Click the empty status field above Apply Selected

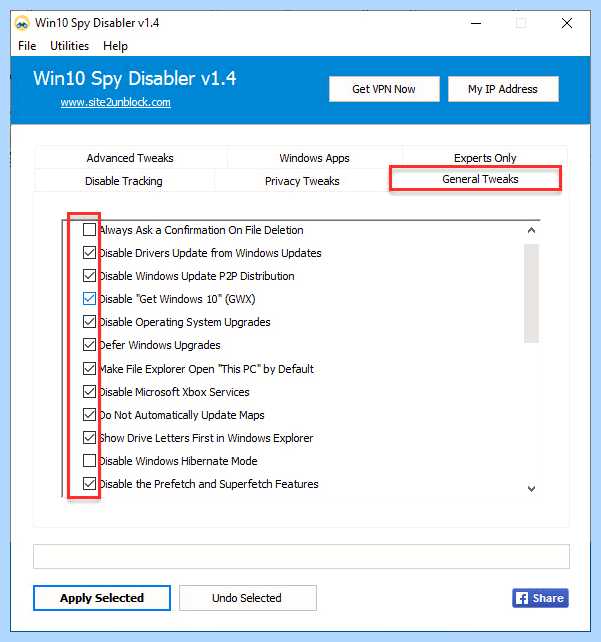point(301,556)
